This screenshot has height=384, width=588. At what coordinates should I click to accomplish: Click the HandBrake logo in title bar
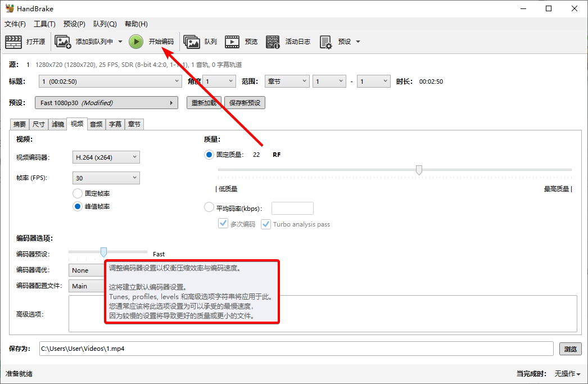(x=11, y=8)
